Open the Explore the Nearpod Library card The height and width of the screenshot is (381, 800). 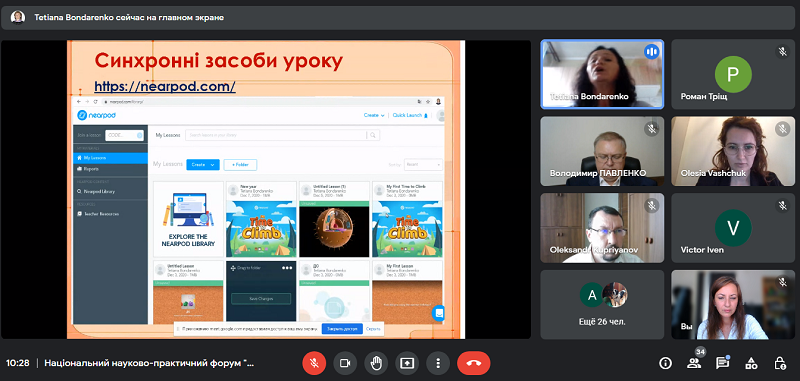coord(188,219)
